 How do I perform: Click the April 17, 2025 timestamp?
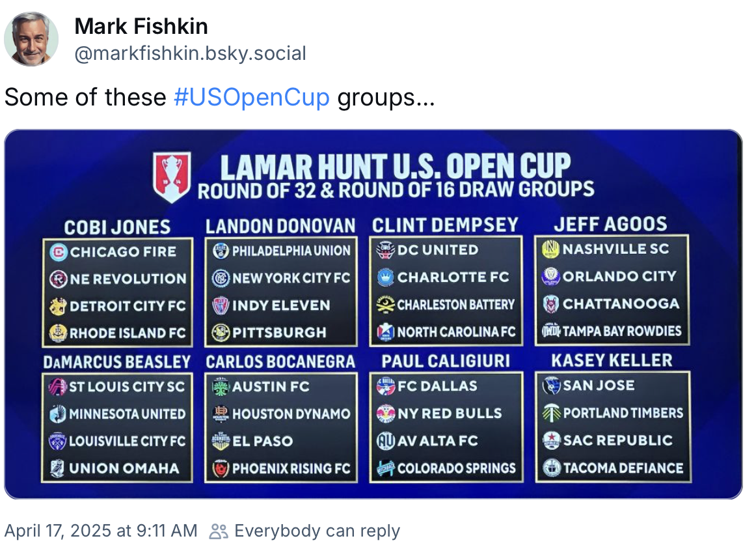pyautogui.click(x=101, y=531)
